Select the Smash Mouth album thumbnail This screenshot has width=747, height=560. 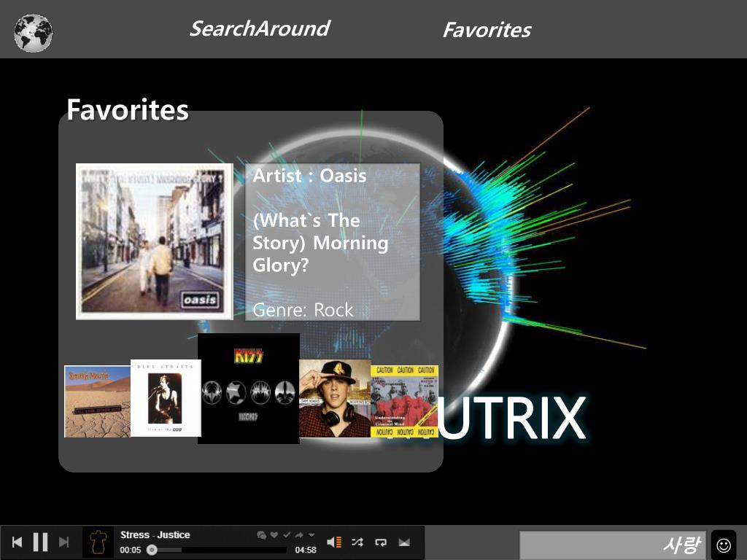tap(97, 402)
